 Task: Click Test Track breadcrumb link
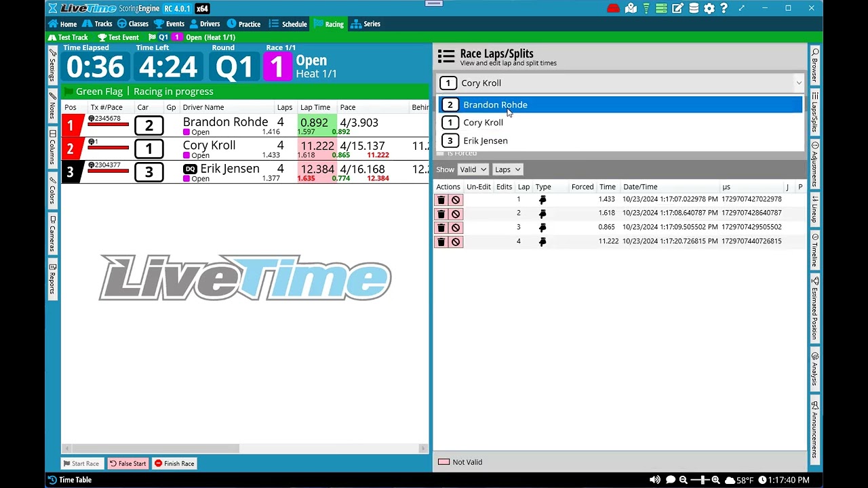click(68, 37)
